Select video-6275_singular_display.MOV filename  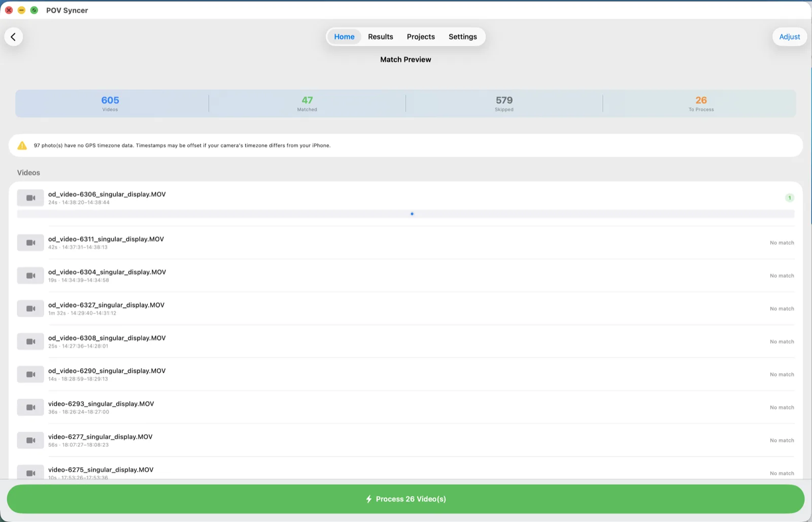click(x=101, y=470)
